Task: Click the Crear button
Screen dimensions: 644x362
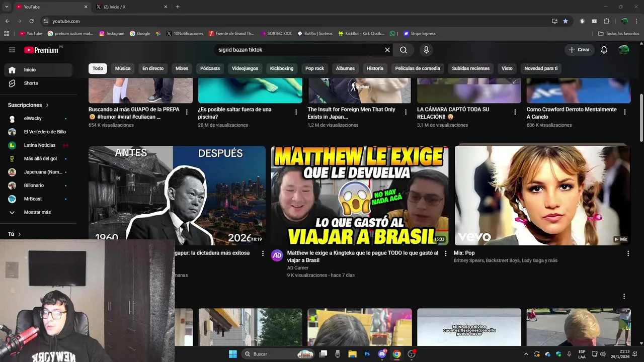Action: click(579, 50)
